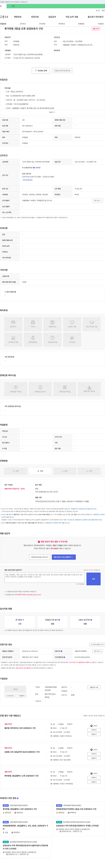This screenshot has height=868, width=105.
Task: Open the 직업 능력 개발 top menu
Action: (x=72, y=17)
